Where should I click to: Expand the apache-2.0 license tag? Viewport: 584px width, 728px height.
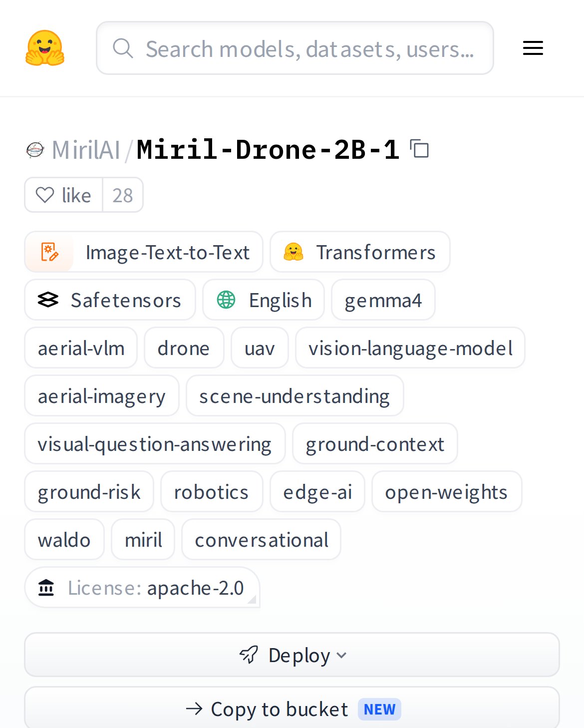click(x=142, y=587)
